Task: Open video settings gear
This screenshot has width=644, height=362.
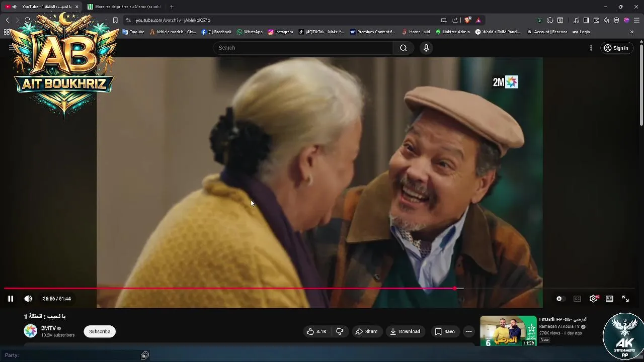Action: coord(593,299)
